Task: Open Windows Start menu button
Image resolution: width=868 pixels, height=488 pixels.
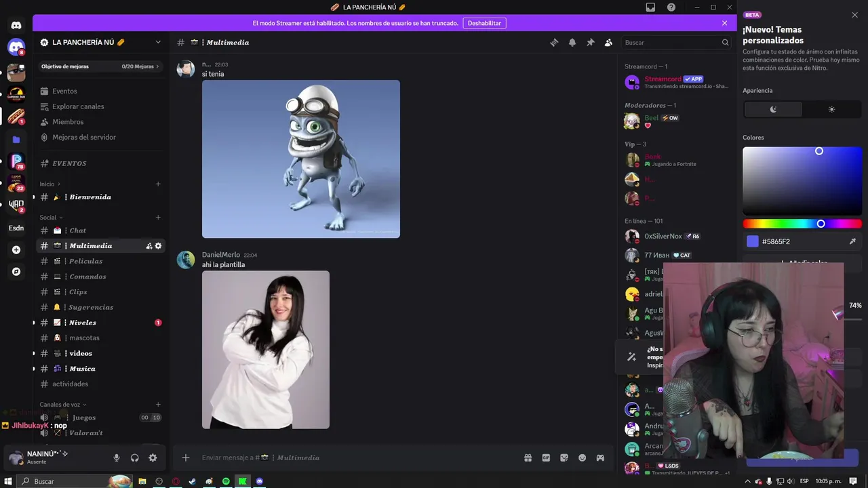Action: click(7, 481)
